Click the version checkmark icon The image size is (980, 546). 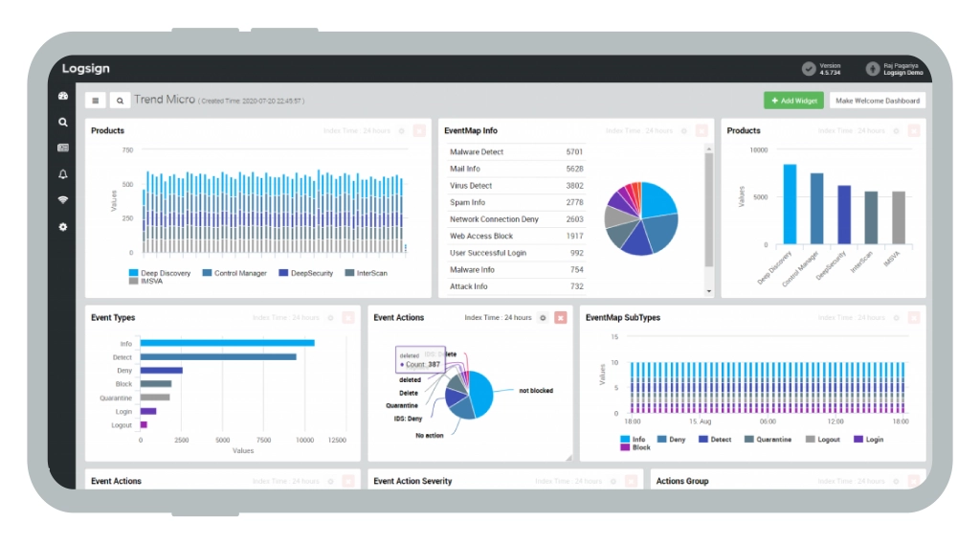point(809,69)
